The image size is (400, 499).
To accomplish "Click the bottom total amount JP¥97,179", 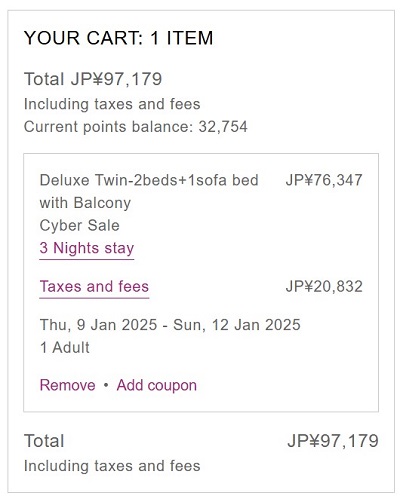I will 333,441.
